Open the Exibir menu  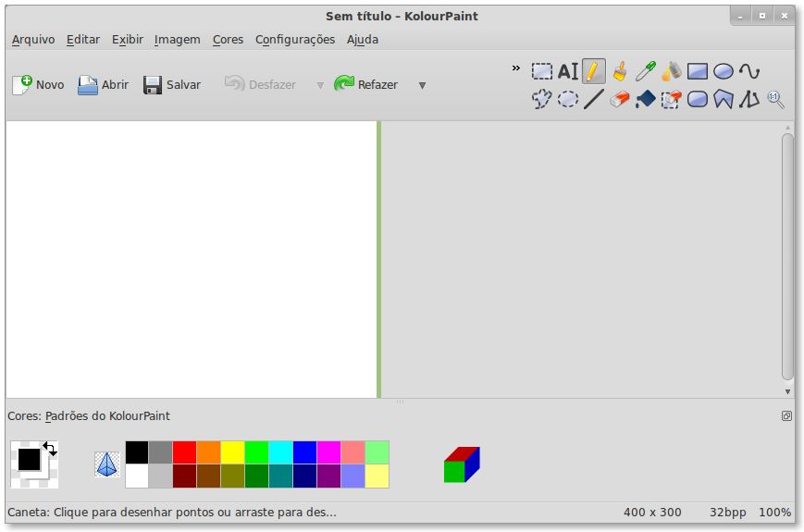click(128, 40)
